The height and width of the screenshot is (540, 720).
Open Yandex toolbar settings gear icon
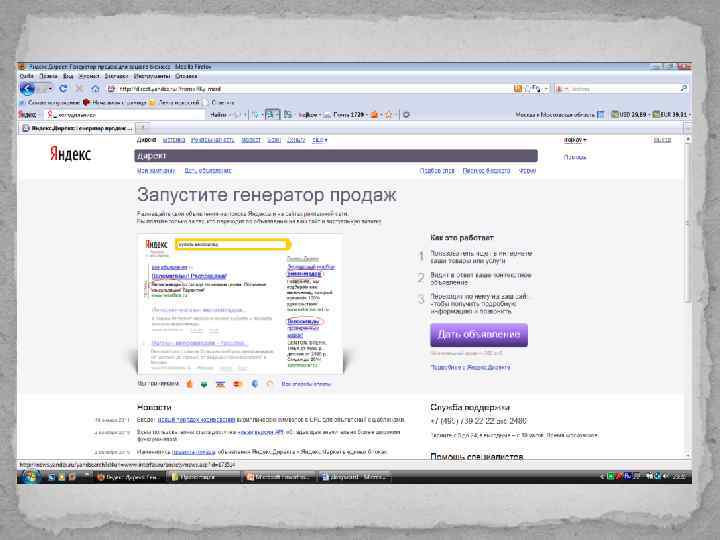coord(406,115)
